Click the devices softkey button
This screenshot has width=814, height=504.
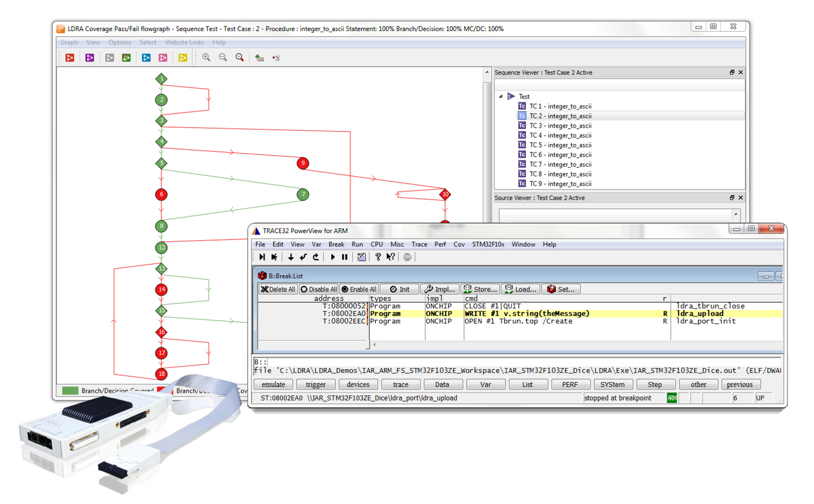(x=358, y=385)
